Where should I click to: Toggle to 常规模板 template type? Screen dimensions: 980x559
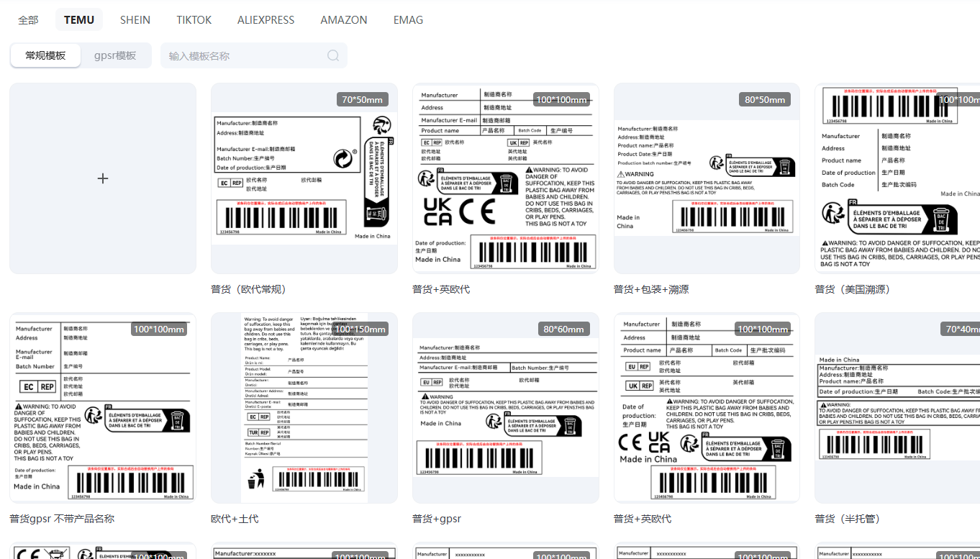pyautogui.click(x=45, y=55)
